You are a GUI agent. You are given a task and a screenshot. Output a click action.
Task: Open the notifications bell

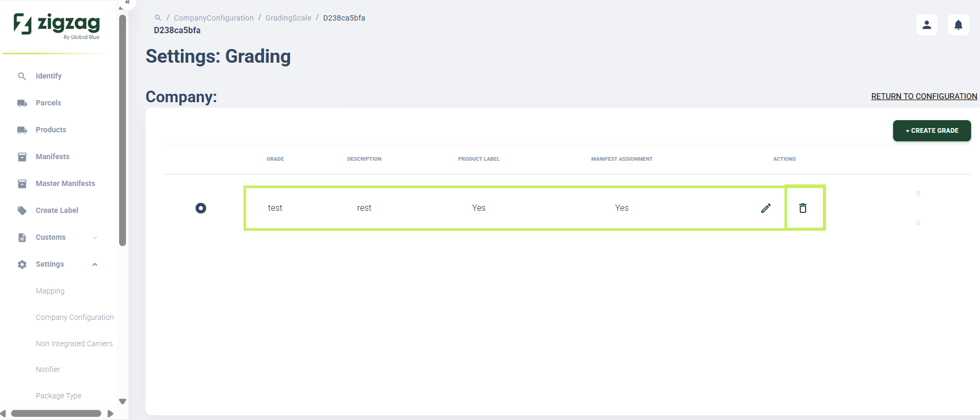coord(958,25)
